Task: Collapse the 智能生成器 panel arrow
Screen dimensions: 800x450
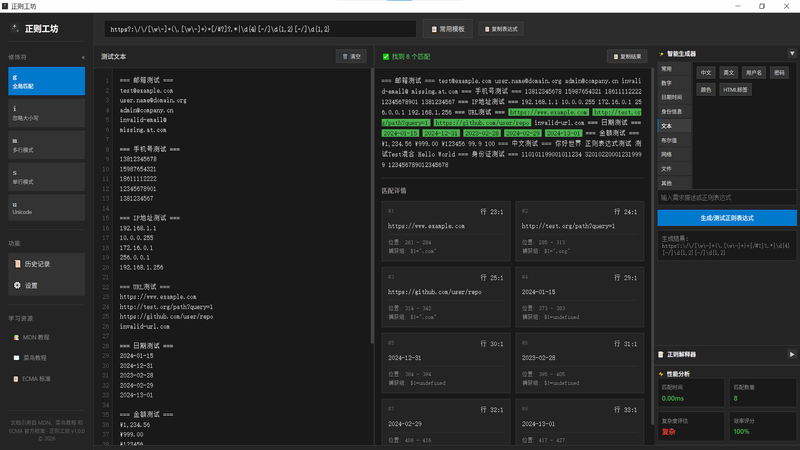Action: [792, 53]
